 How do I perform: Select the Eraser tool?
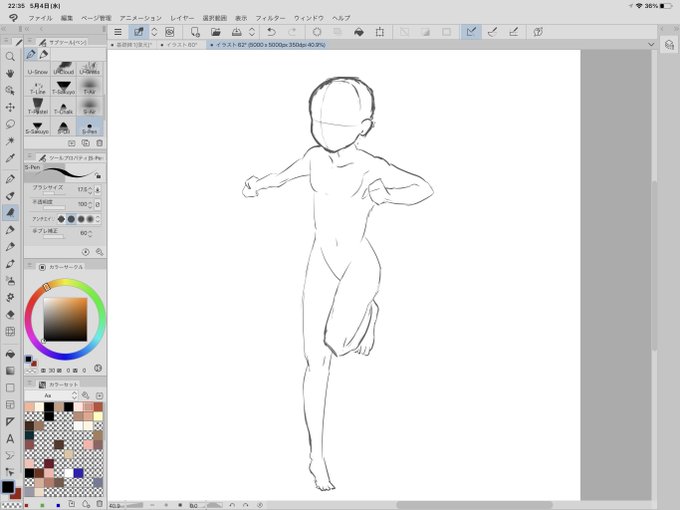pos(10,314)
